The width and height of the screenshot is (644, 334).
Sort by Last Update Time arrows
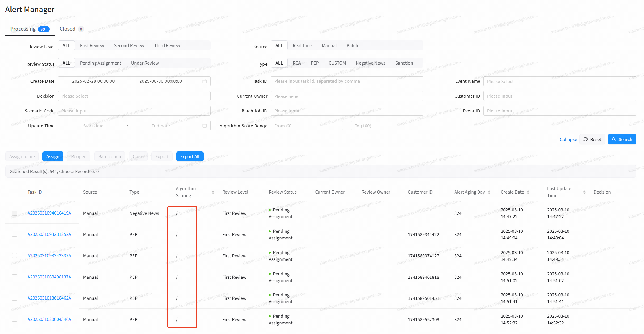(x=584, y=192)
